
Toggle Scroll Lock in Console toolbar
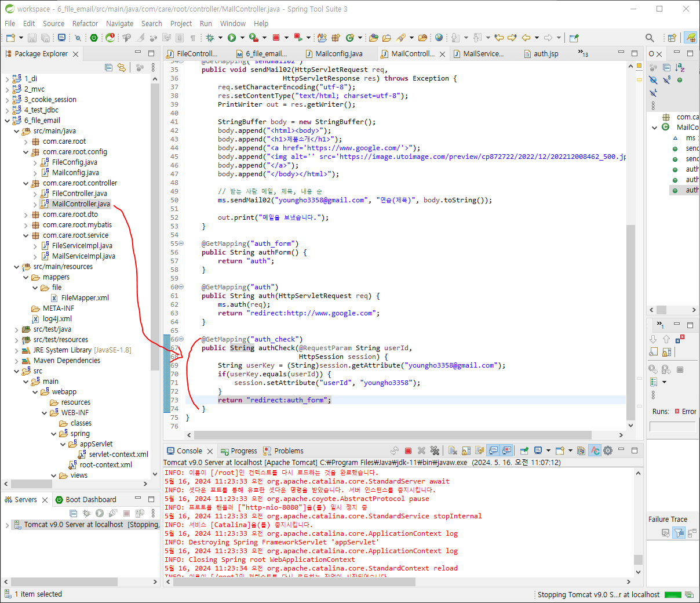(x=466, y=451)
